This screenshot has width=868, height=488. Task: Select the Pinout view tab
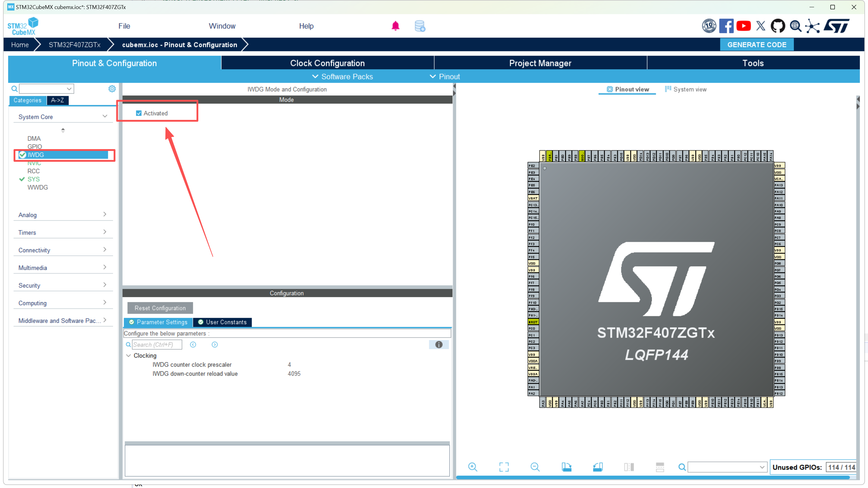pos(627,89)
